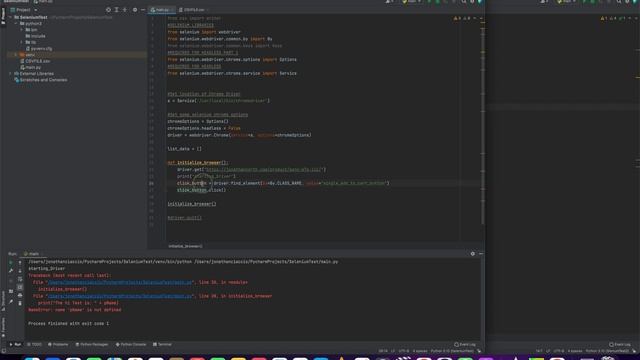Expand the lib folder
Viewport: 640px width, 360px height.
22,42
